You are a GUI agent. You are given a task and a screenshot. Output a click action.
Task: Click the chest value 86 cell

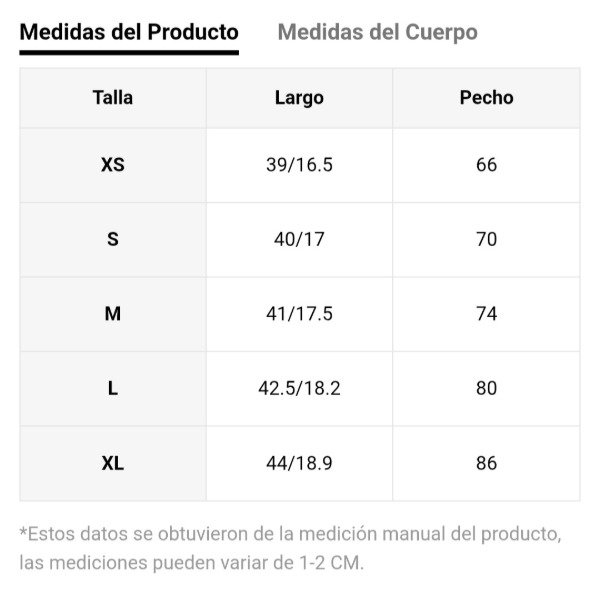(486, 463)
